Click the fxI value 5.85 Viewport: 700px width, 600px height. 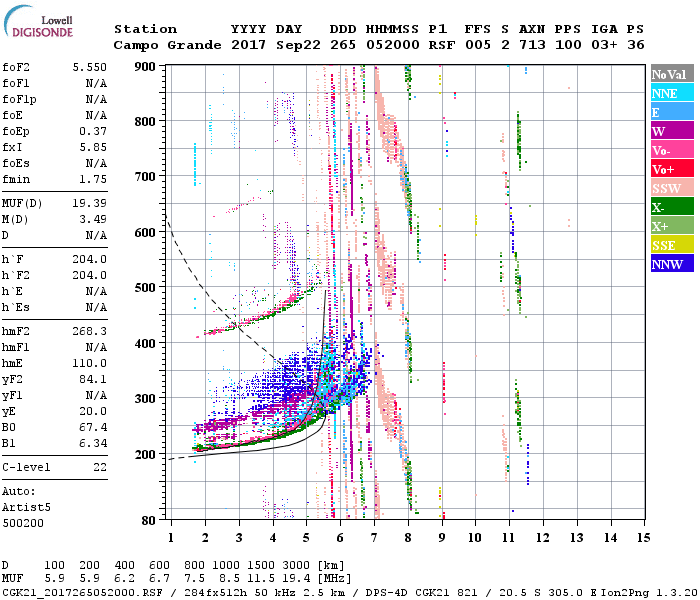click(93, 147)
